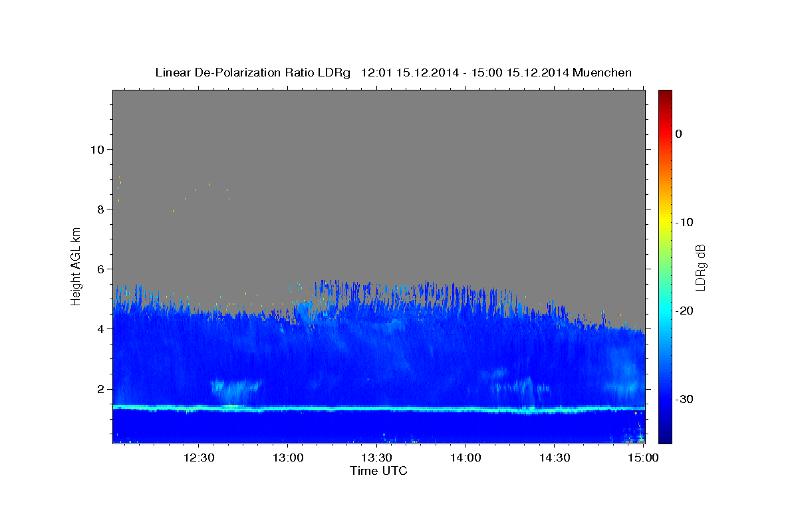
Task: Click the colorbar tick value '-10'
Action: pos(685,222)
